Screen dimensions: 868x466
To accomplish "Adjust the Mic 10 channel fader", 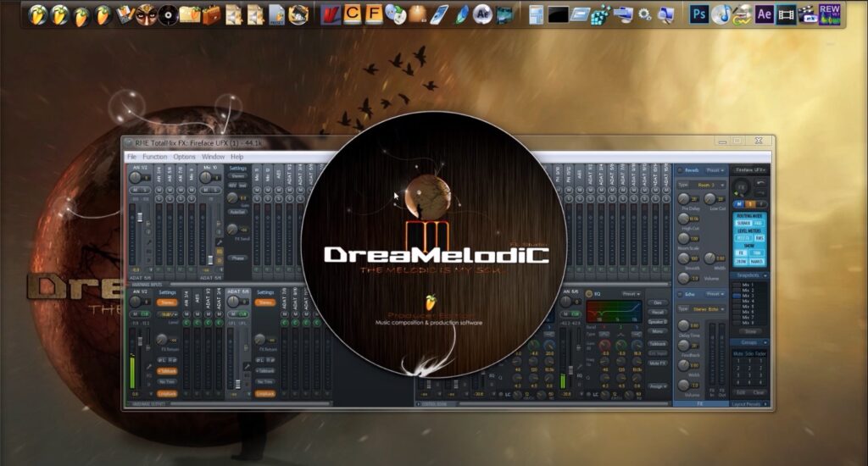I will point(210,259).
